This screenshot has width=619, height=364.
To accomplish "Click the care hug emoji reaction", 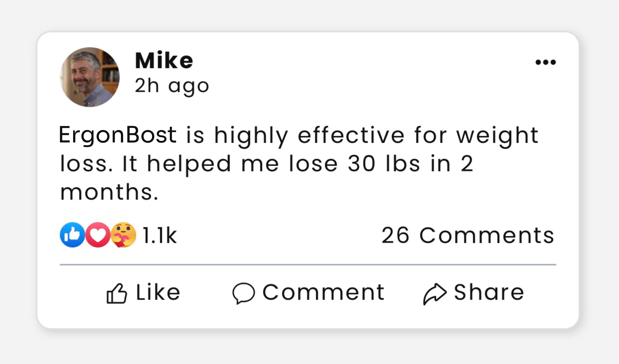I will [x=123, y=235].
